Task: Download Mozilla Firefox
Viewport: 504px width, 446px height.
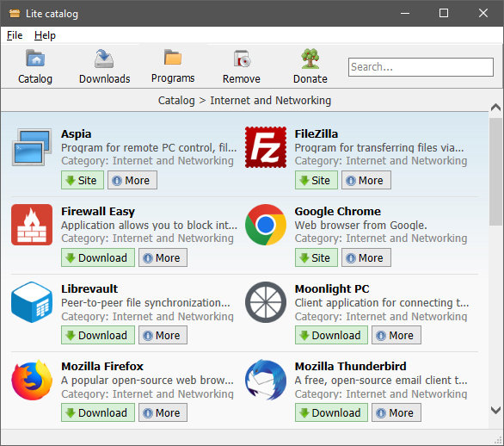Action: (98, 413)
